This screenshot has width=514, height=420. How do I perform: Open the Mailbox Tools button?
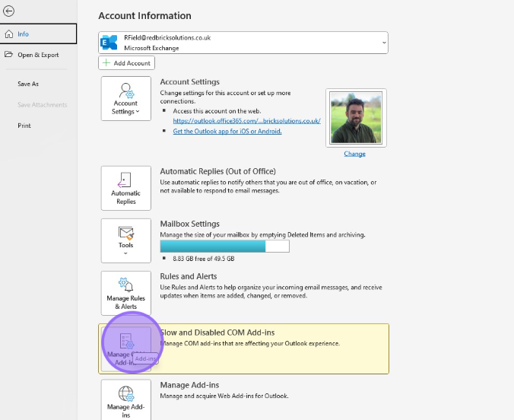pos(126,240)
